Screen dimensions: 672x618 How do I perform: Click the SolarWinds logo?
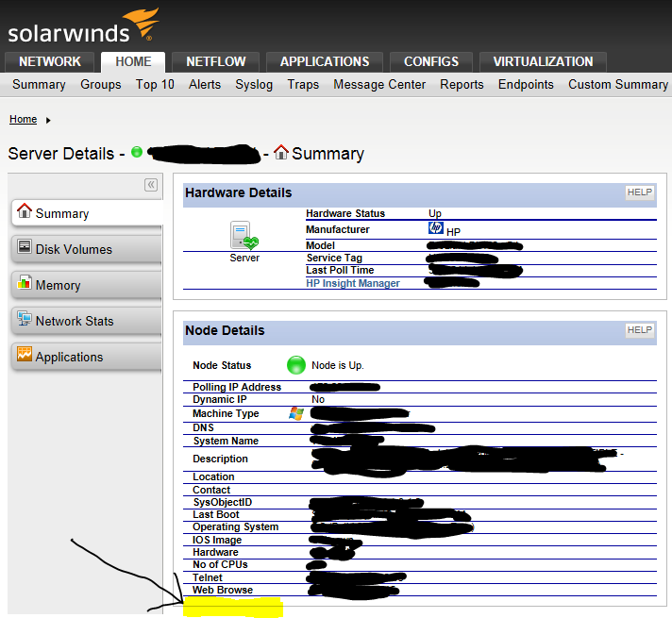(x=83, y=26)
